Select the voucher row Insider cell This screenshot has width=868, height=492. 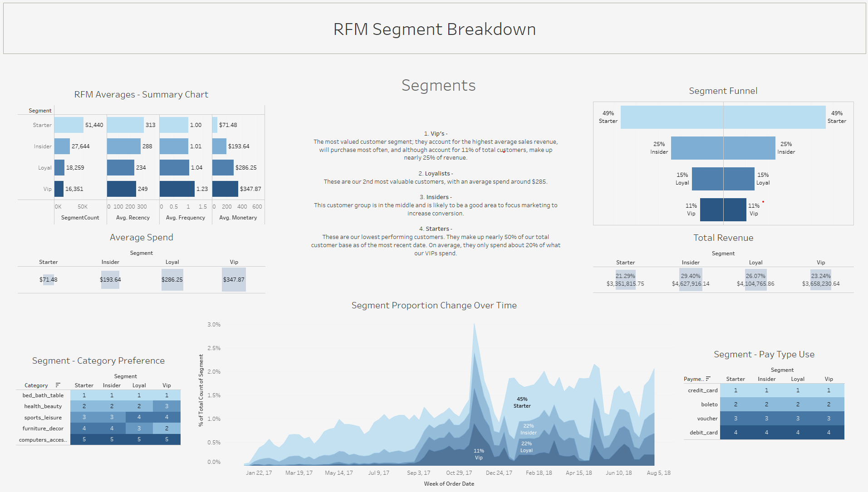(x=766, y=418)
